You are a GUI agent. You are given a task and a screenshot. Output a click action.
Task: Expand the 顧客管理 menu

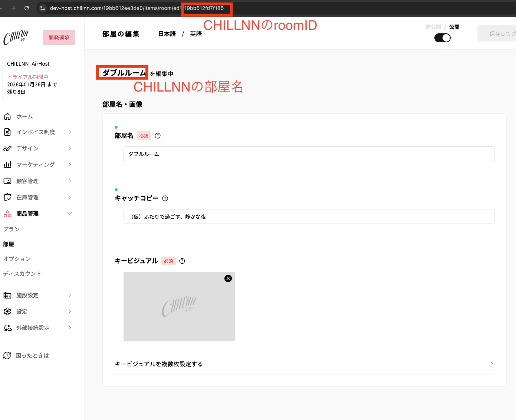coord(70,181)
